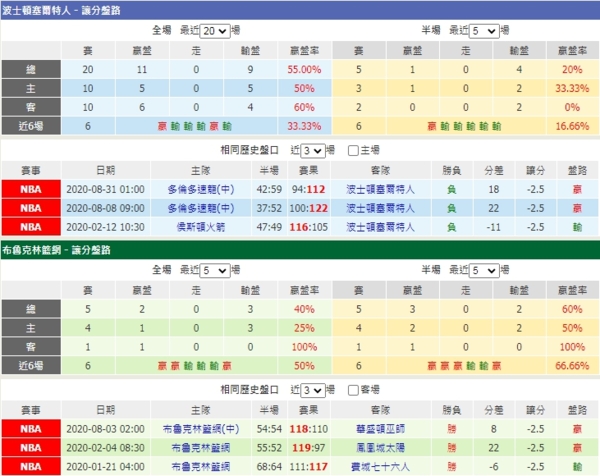Image resolution: width=600 pixels, height=476 pixels.
Task: Click the 40% win rate in Nets table
Action: tap(304, 309)
